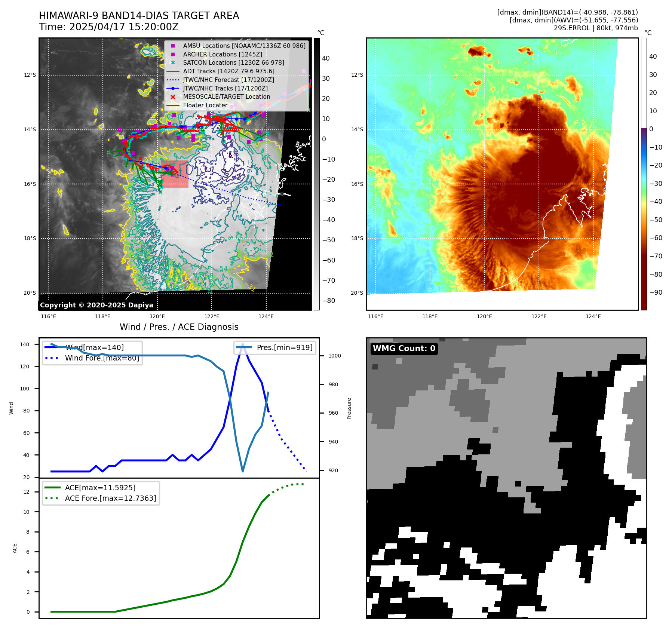Click the 29S.ERROL storm info text
Viewport: 672px width, 632px height.
(x=595, y=28)
